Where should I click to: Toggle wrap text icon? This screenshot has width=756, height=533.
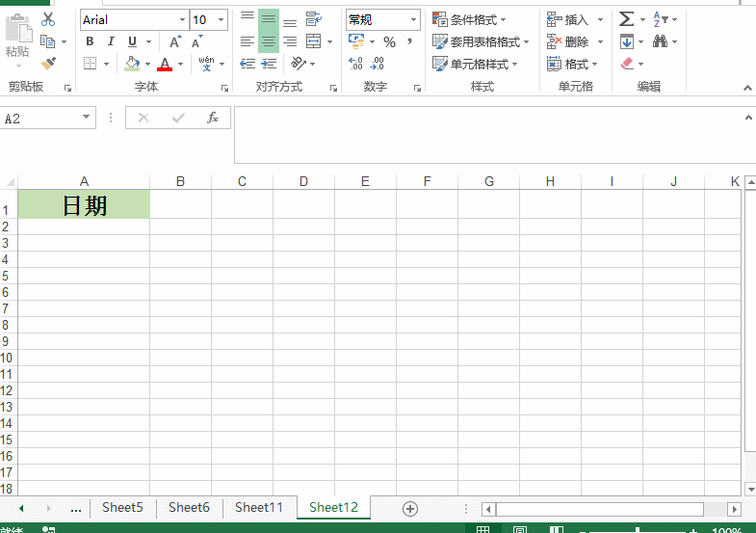(313, 19)
